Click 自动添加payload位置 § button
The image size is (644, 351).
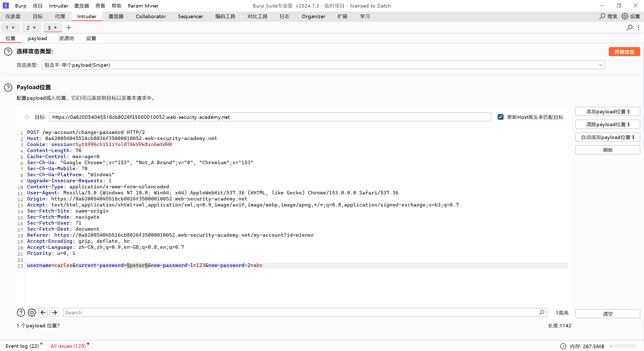point(608,137)
